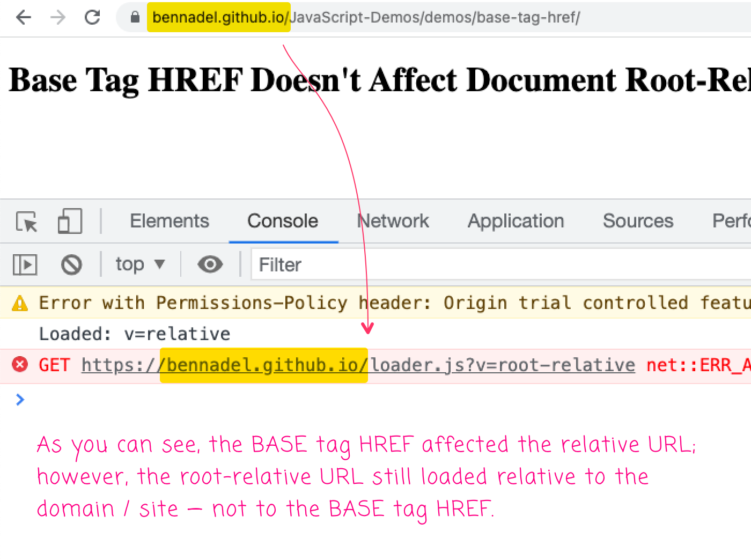Click the browser forward arrow
The width and height of the screenshot is (751, 560).
click(57, 18)
